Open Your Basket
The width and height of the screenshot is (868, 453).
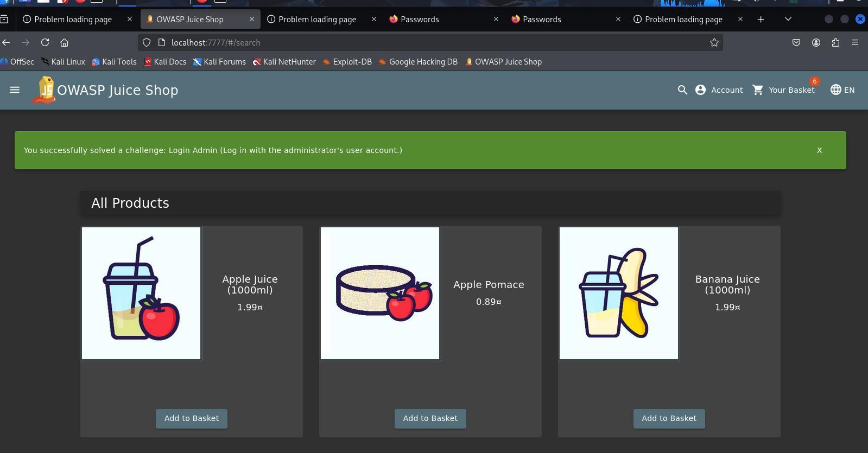pos(783,90)
